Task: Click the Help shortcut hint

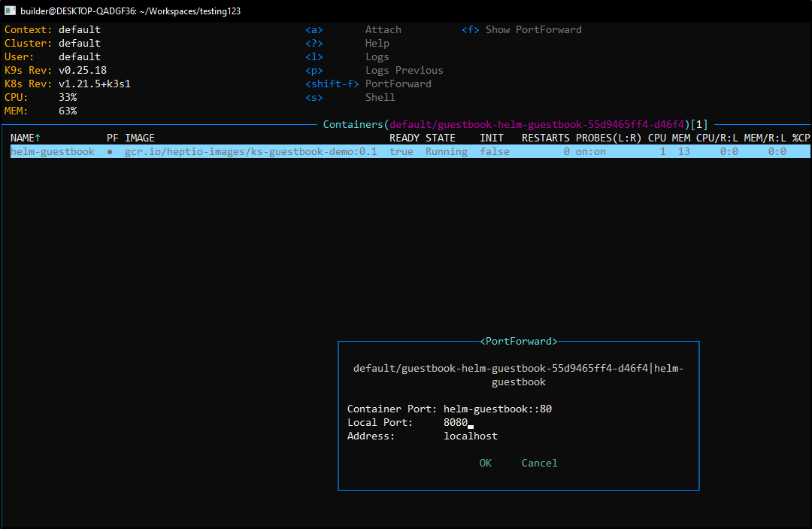Action: coord(347,43)
